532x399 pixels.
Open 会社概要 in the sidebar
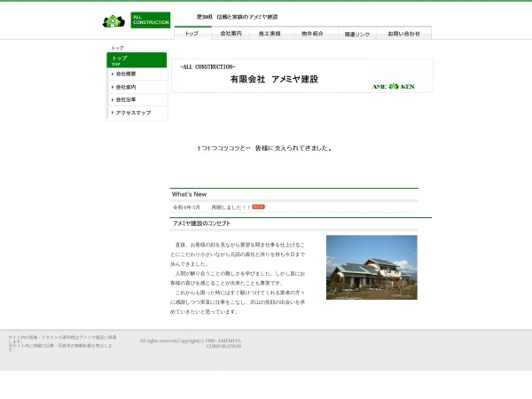click(137, 74)
